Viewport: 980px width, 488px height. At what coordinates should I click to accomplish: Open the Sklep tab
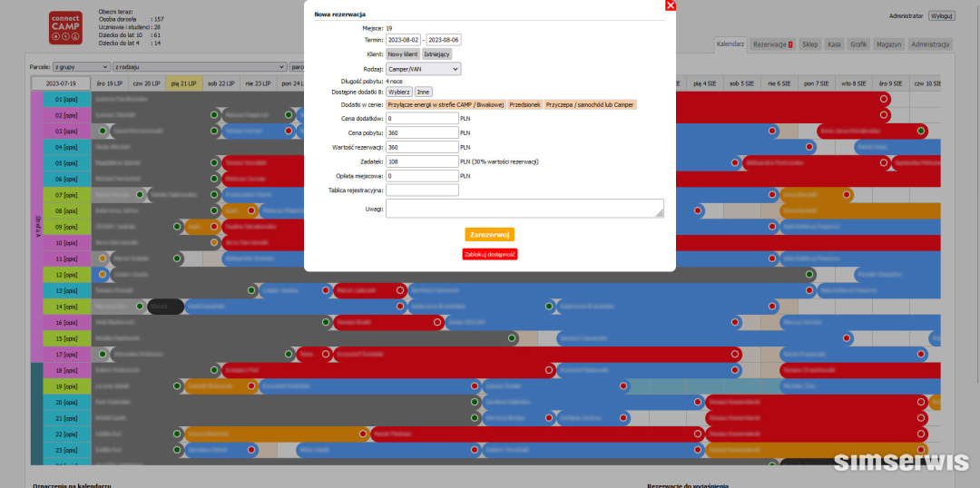tap(810, 45)
